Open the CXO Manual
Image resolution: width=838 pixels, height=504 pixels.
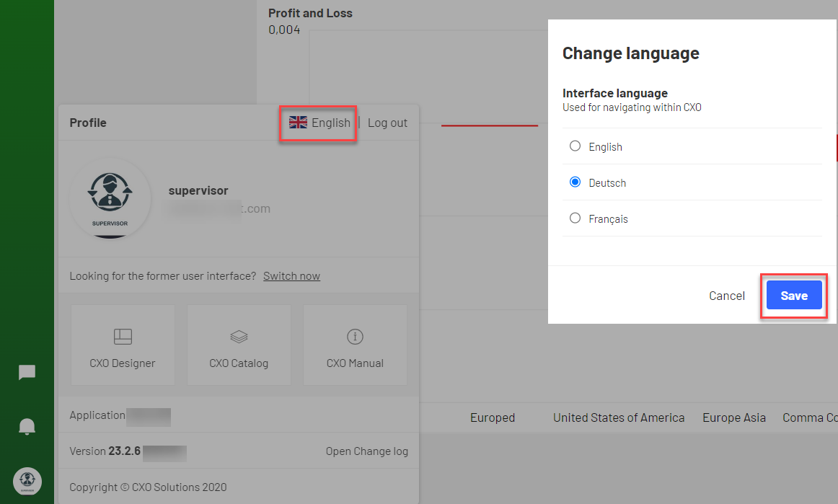[355, 345]
